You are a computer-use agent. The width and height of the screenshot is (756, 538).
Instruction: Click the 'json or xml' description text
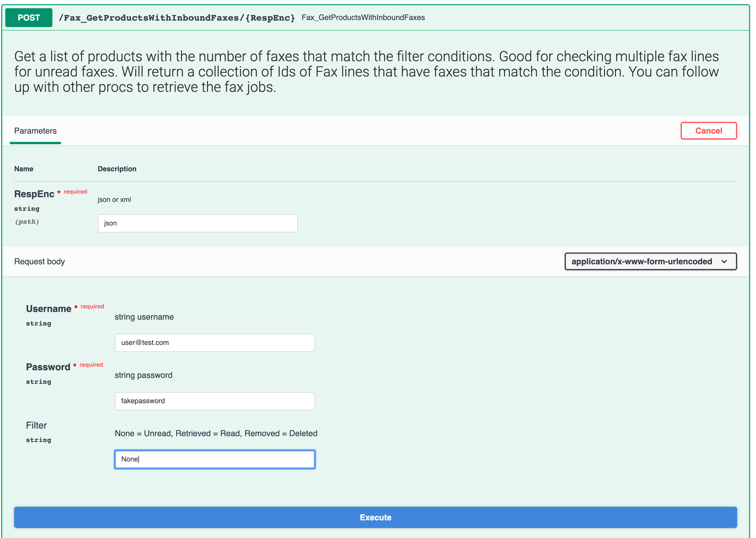coord(114,200)
